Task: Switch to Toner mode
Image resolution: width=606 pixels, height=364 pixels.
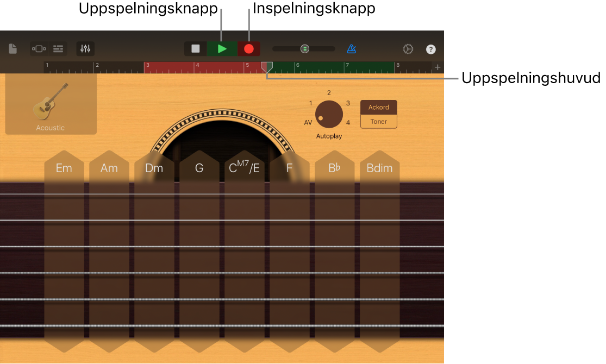Action: point(379,122)
